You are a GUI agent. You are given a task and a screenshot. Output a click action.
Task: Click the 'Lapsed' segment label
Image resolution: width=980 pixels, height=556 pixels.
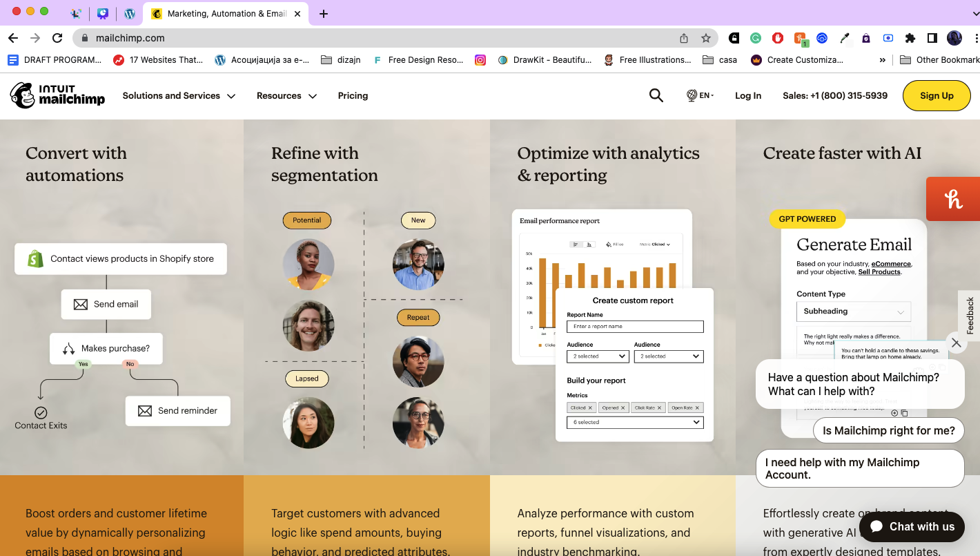pos(307,378)
